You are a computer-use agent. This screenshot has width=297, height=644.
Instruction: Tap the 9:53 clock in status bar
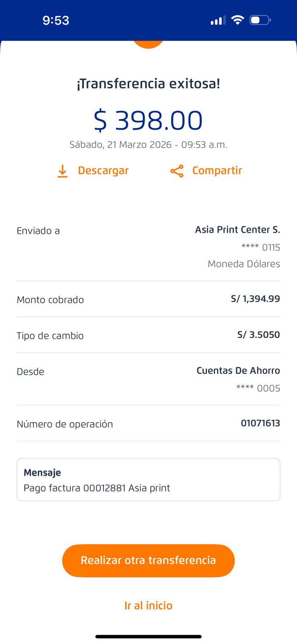coord(56,21)
